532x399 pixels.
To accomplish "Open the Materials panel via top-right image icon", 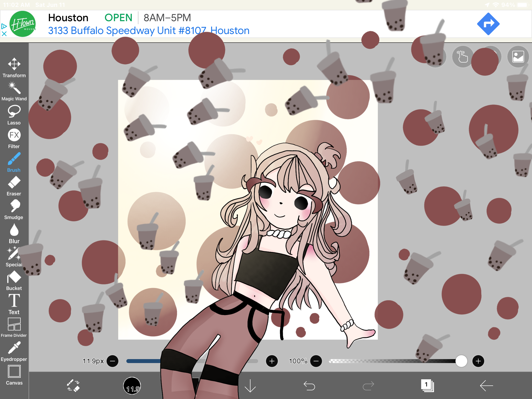I will (518, 57).
